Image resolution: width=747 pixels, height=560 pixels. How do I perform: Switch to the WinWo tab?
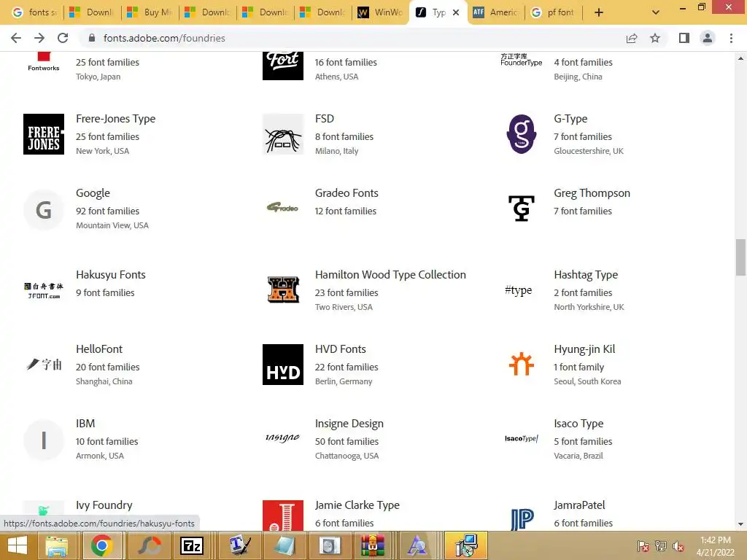tap(380, 12)
